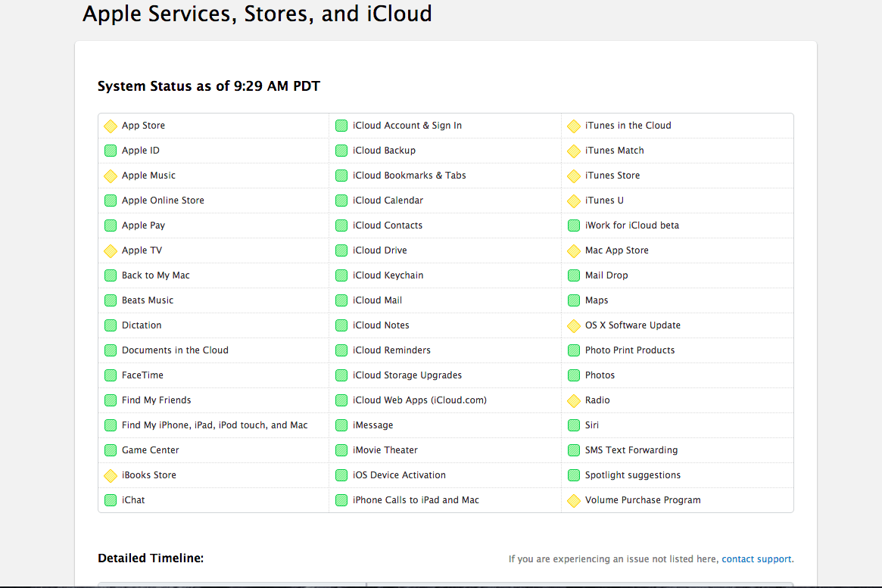The height and width of the screenshot is (588, 882).
Task: Click the yellow status icon beside iBooks Store
Action: pyautogui.click(x=111, y=475)
